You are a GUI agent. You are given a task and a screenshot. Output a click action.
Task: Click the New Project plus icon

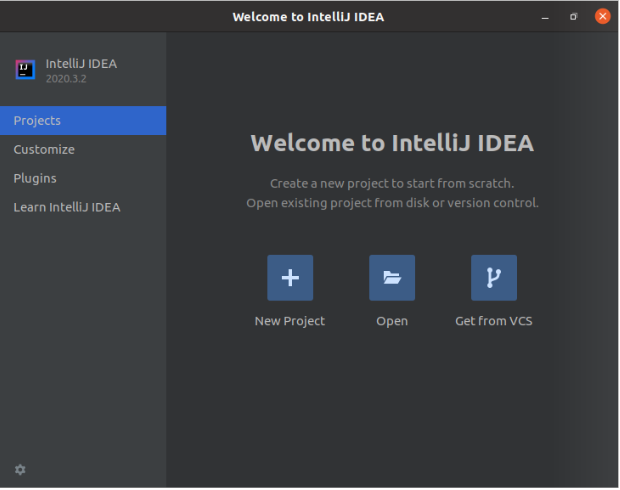290,278
